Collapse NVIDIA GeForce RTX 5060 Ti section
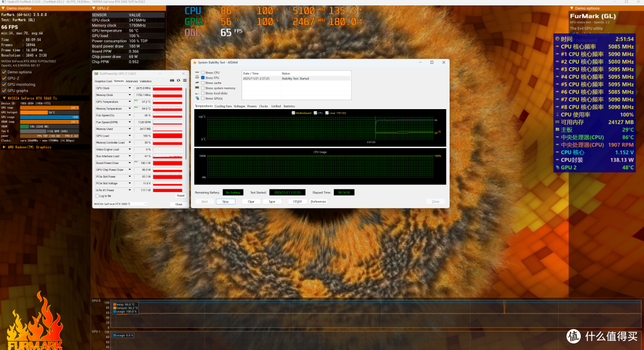 click(x=4, y=98)
